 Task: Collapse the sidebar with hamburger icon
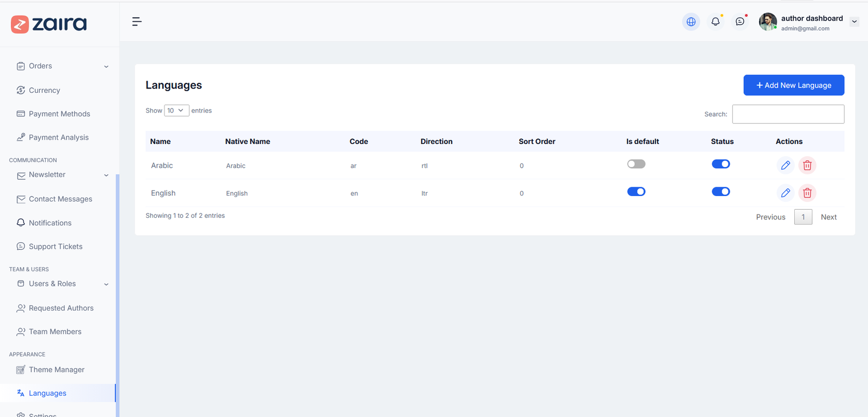coord(137,22)
